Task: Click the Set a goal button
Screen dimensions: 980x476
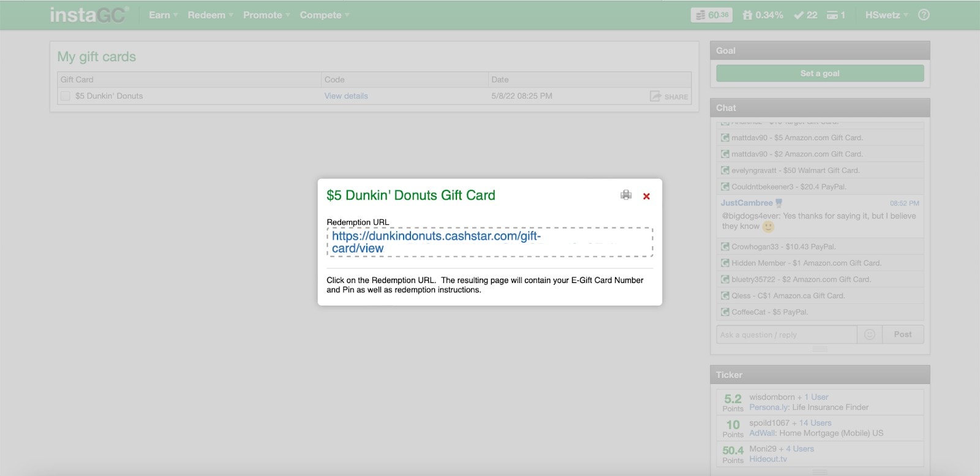Action: tap(820, 74)
